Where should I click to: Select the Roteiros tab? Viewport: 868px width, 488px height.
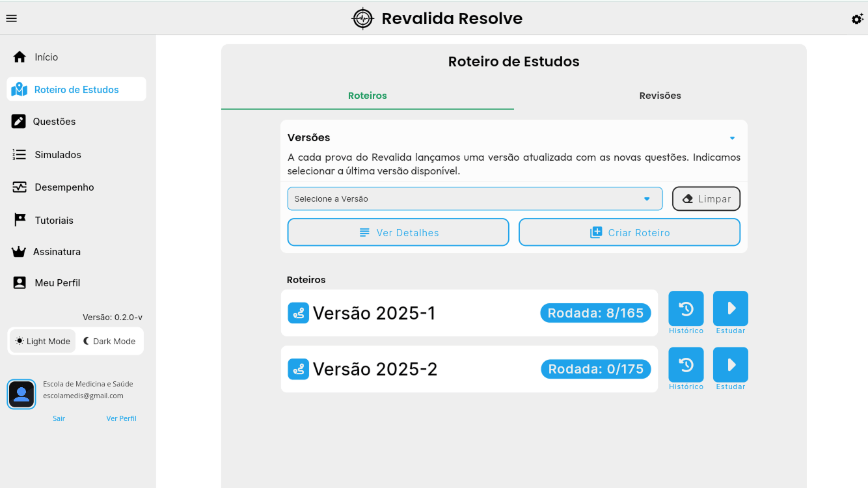tap(367, 95)
